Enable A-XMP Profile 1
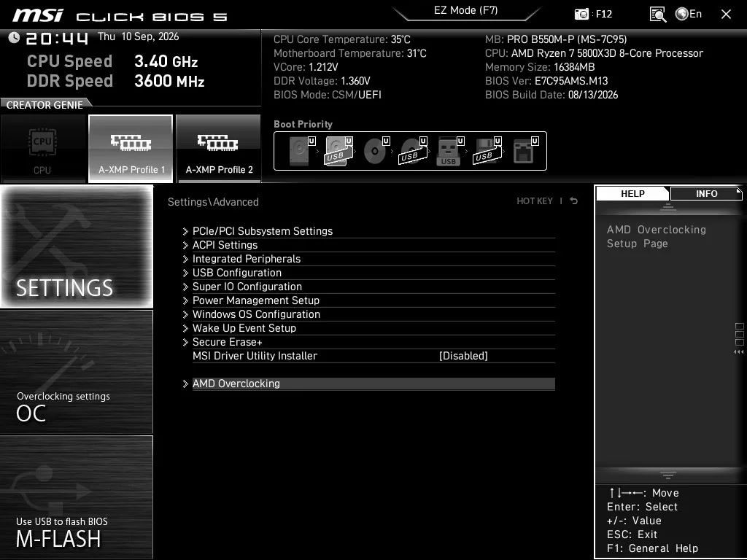 click(x=131, y=149)
